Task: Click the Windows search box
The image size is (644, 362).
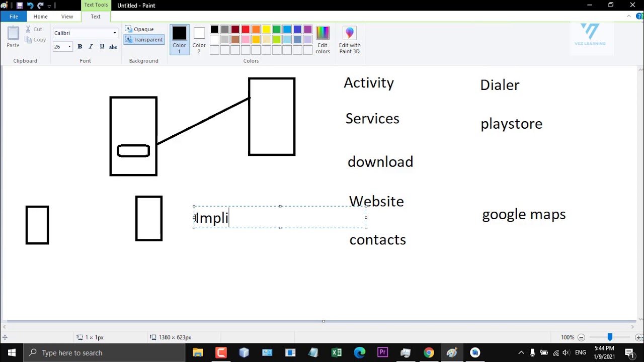Action: (x=105, y=353)
